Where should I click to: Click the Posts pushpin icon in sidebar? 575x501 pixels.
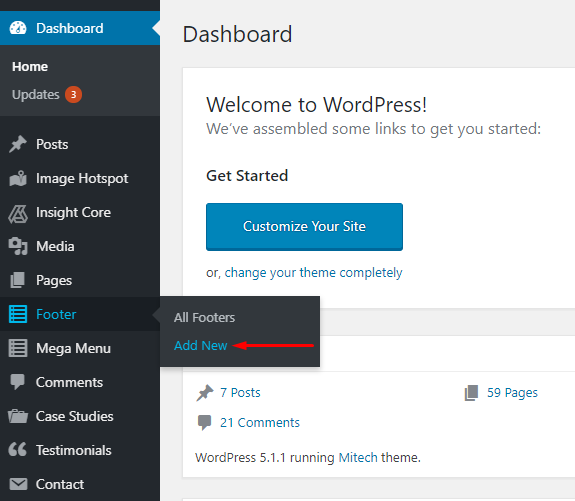point(18,144)
